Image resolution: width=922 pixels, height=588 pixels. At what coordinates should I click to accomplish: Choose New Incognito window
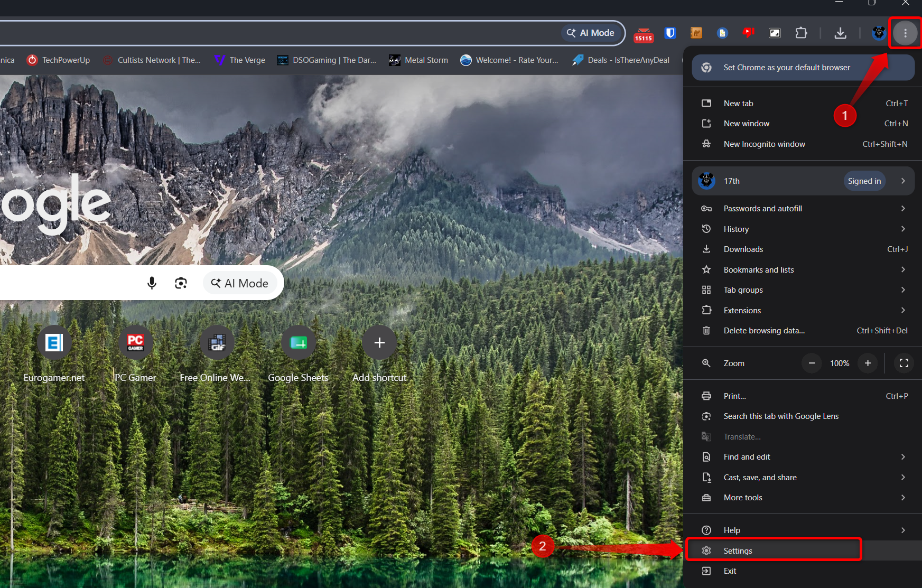(803, 144)
